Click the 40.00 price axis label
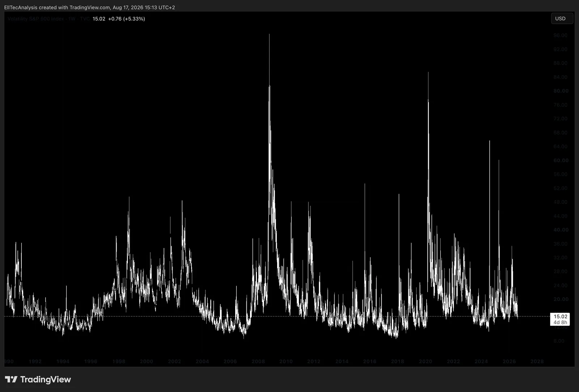This screenshot has width=579, height=392. coord(561,230)
